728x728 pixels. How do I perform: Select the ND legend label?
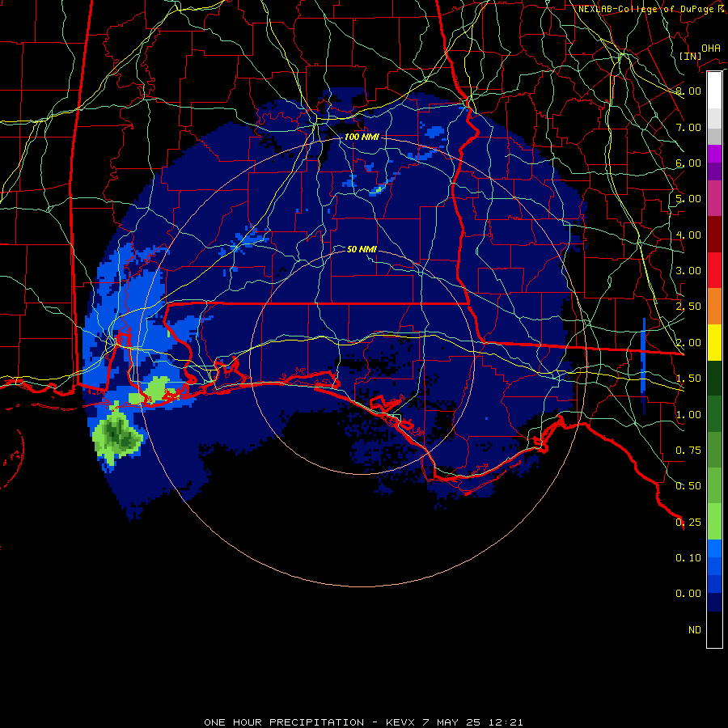pos(695,630)
